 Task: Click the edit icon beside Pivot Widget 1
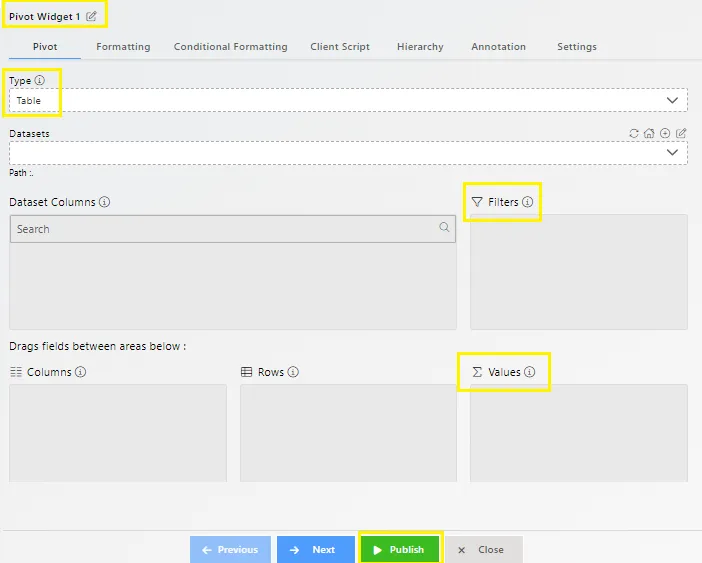[92, 17]
